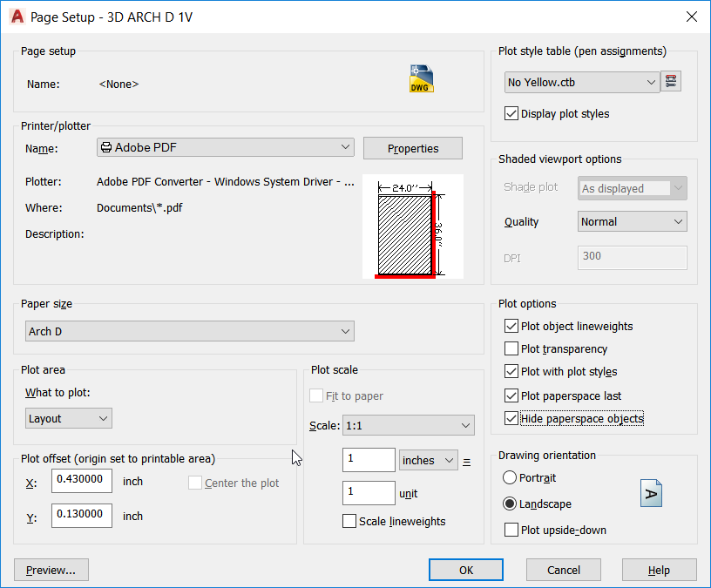Click the paper size preview thumbnail
The width and height of the screenshot is (711, 588).
pyautogui.click(x=413, y=226)
